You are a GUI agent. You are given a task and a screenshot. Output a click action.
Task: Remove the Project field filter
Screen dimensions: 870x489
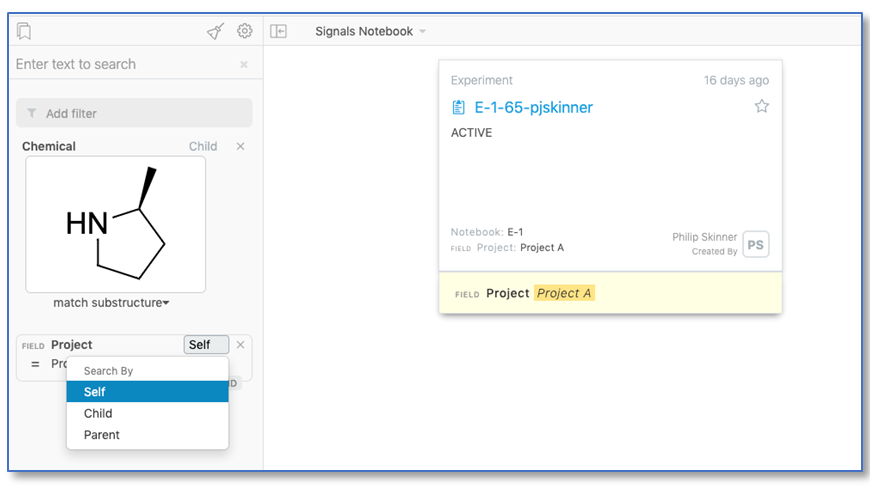click(240, 345)
